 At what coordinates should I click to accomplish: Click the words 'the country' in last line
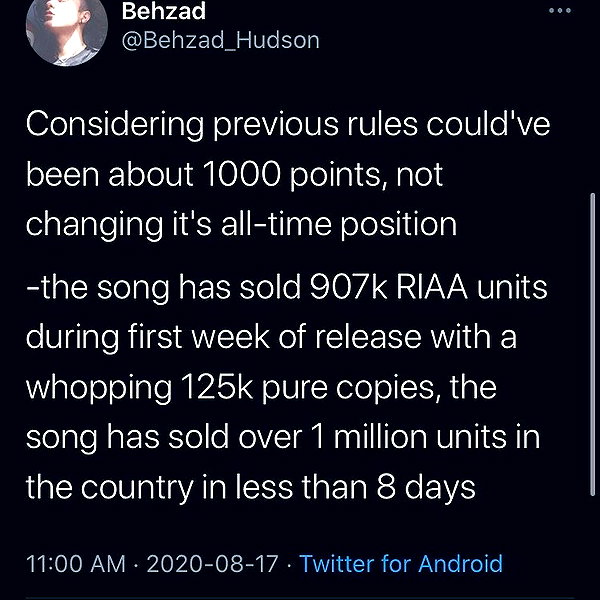pos(110,488)
